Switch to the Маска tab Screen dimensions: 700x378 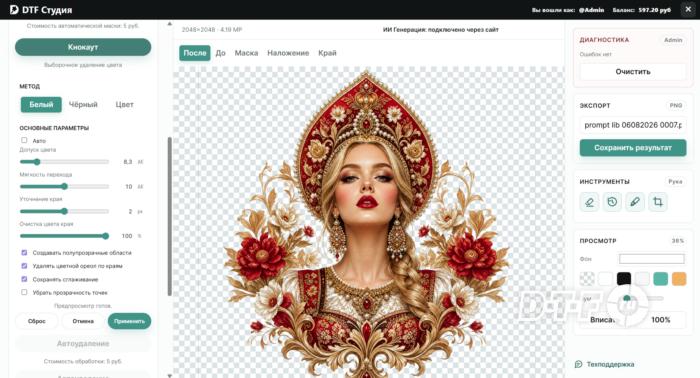(246, 53)
